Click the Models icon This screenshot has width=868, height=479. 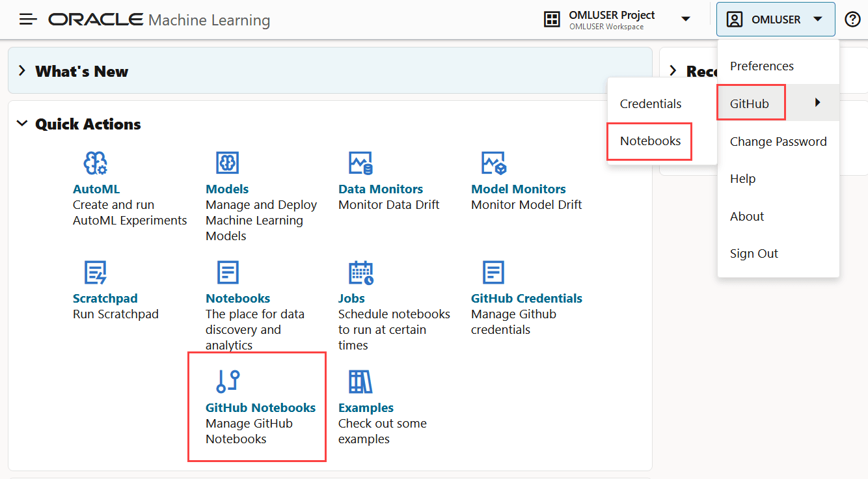click(x=227, y=163)
